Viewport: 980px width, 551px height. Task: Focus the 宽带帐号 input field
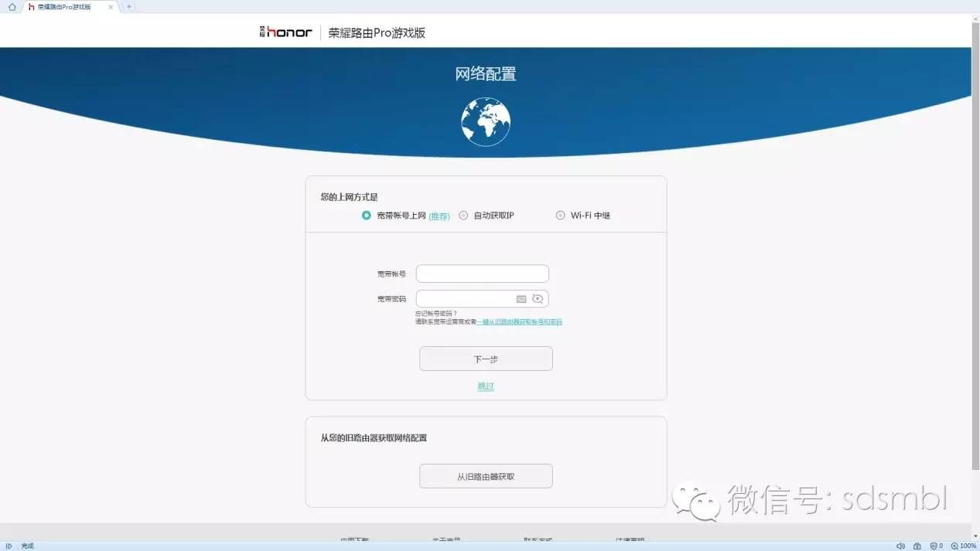(x=482, y=274)
